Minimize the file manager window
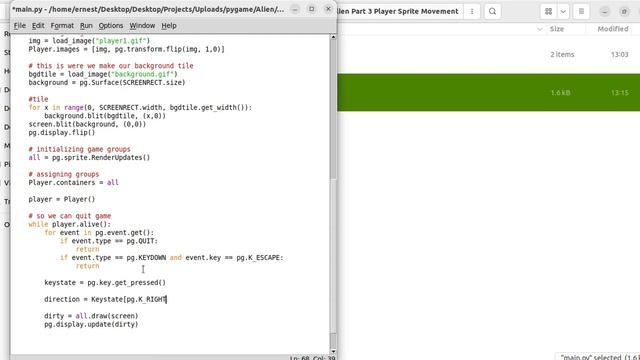 [x=605, y=11]
